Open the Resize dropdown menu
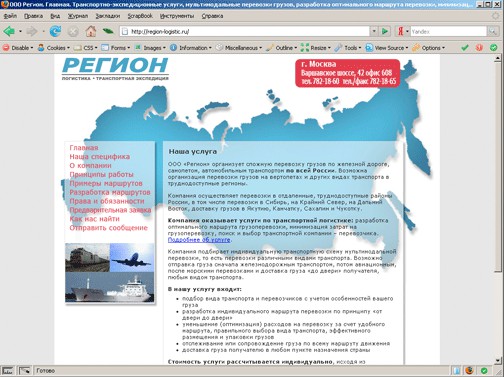504x377 pixels. click(x=316, y=48)
